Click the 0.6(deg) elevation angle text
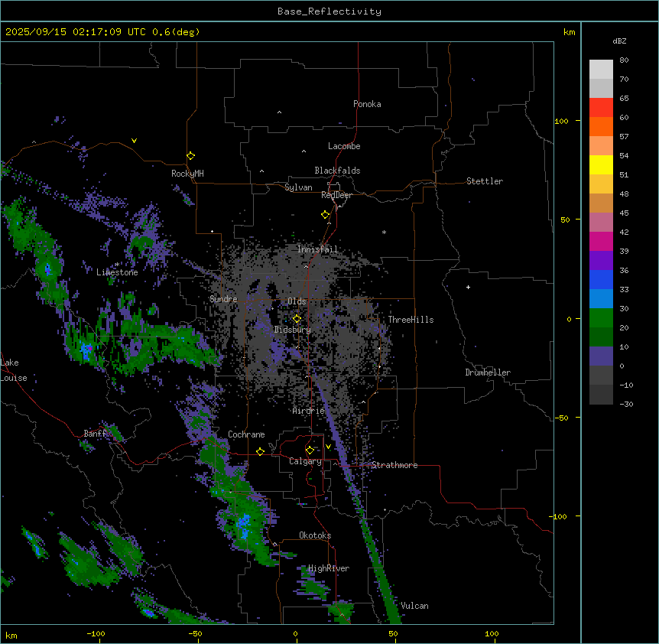659x644 pixels. click(x=176, y=32)
